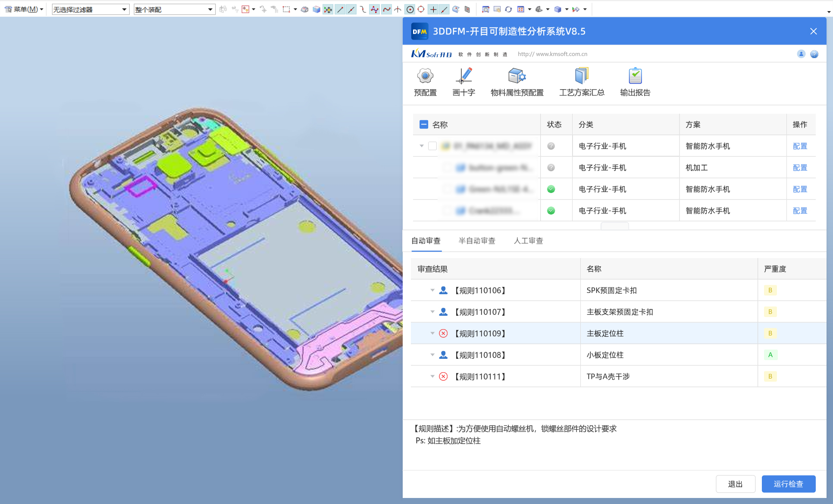833x504 pixels.
Task: Toggle the center-point circle snap button
Action: tap(410, 9)
